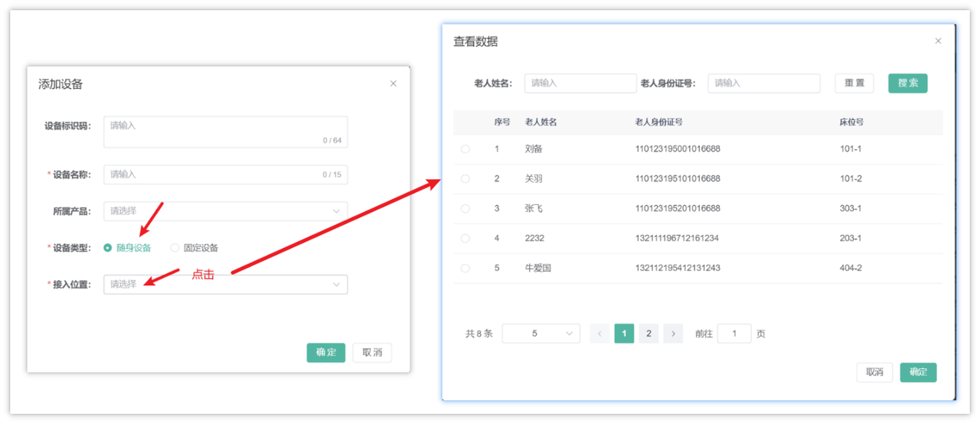Open the 所属产品 dropdown
Viewport: 980px width, 424px height.
[x=225, y=211]
